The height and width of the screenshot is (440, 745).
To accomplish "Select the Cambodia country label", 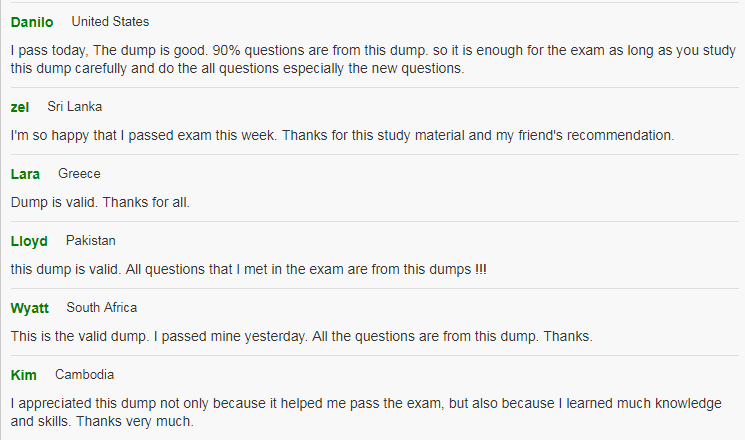I will click(85, 374).
